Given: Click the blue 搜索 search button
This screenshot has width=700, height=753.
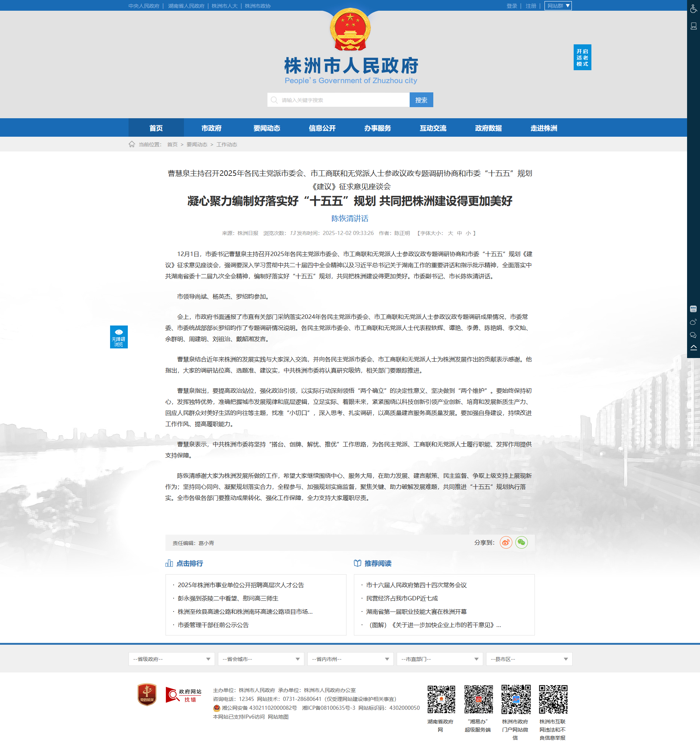Looking at the screenshot, I should (421, 100).
